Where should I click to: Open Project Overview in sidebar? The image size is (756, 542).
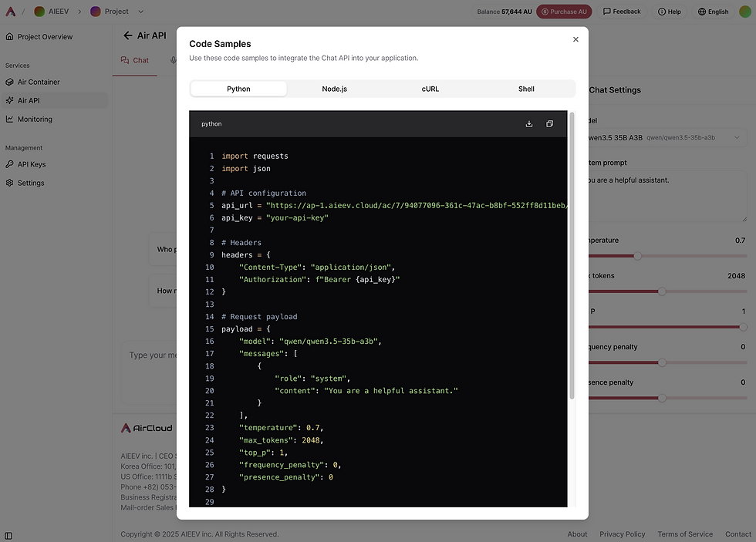click(x=54, y=36)
